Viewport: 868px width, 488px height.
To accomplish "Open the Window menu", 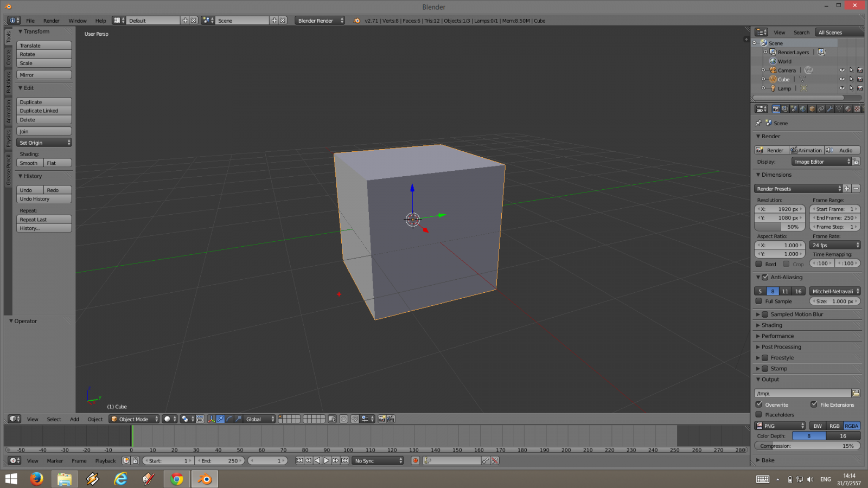I will (x=78, y=21).
